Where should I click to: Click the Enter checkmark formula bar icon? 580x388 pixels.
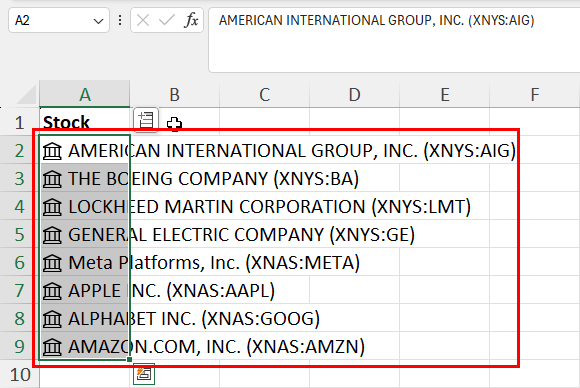166,20
